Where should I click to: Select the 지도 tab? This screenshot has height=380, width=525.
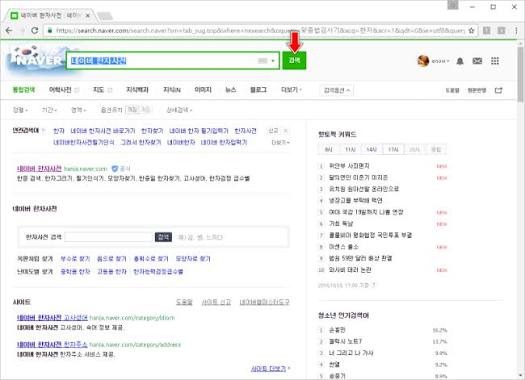coord(98,90)
